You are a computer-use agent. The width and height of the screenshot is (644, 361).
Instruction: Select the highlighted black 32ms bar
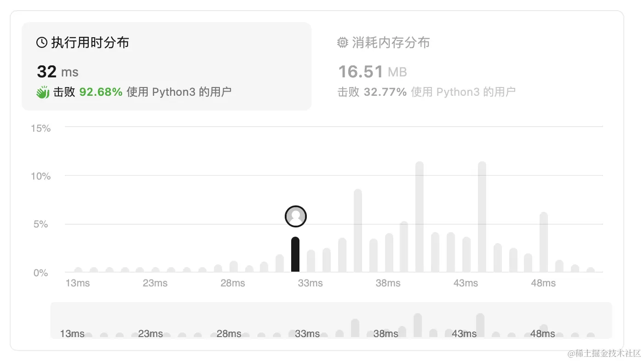[x=295, y=255]
